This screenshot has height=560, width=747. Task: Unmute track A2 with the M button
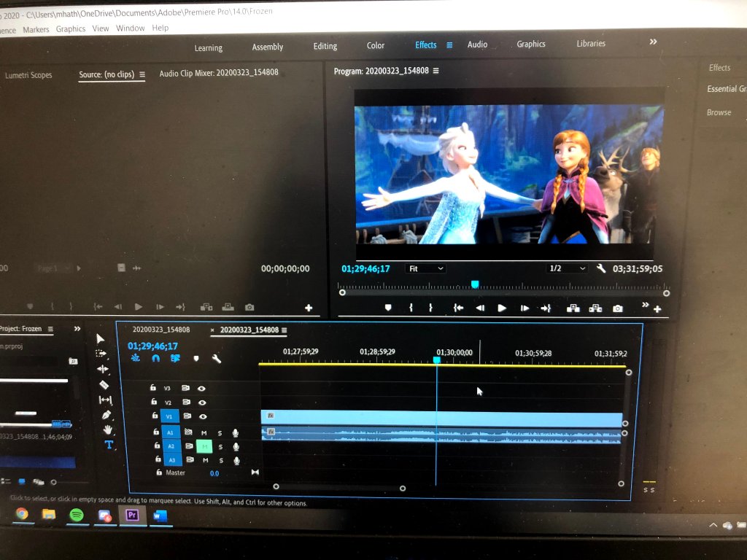click(204, 446)
